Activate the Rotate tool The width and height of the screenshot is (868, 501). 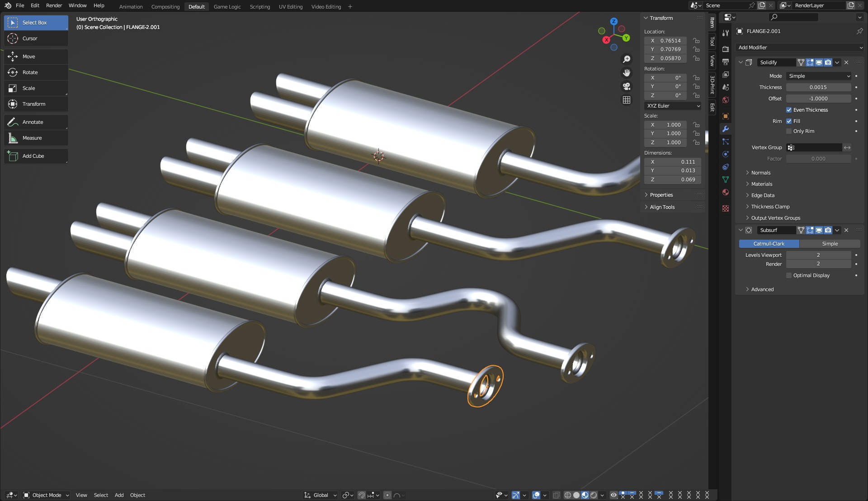(36, 72)
